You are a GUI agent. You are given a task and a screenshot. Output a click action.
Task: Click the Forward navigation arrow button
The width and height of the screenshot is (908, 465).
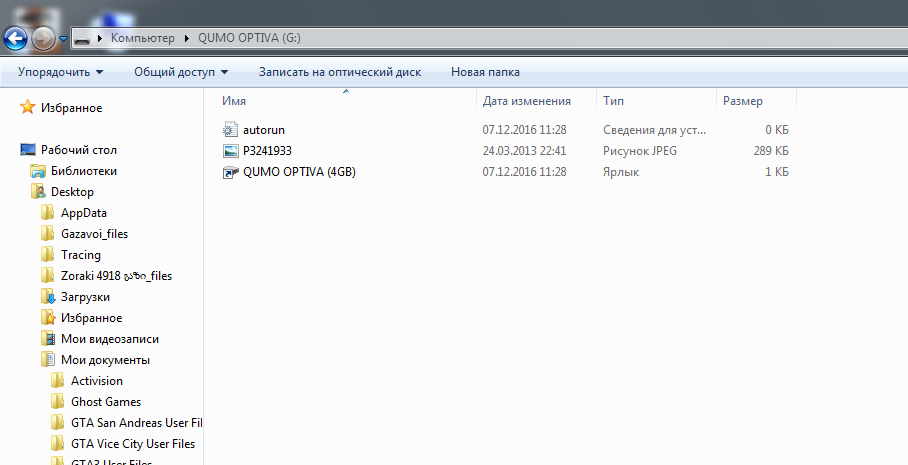tap(44, 39)
